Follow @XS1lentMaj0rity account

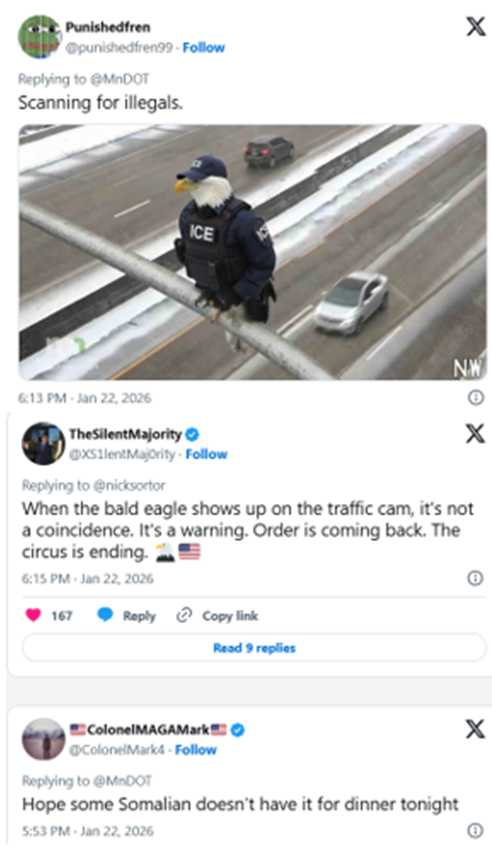click(206, 454)
